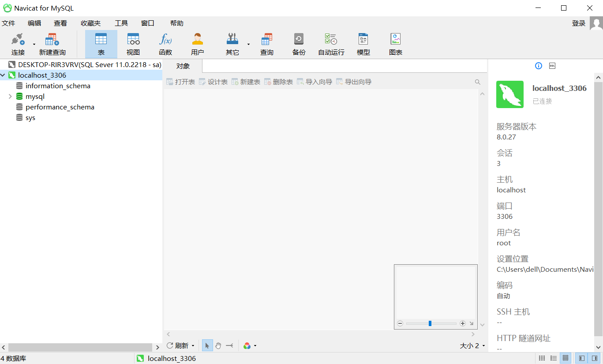The width and height of the screenshot is (603, 364).
Task: Click the 导入向导 button
Action: (x=315, y=82)
